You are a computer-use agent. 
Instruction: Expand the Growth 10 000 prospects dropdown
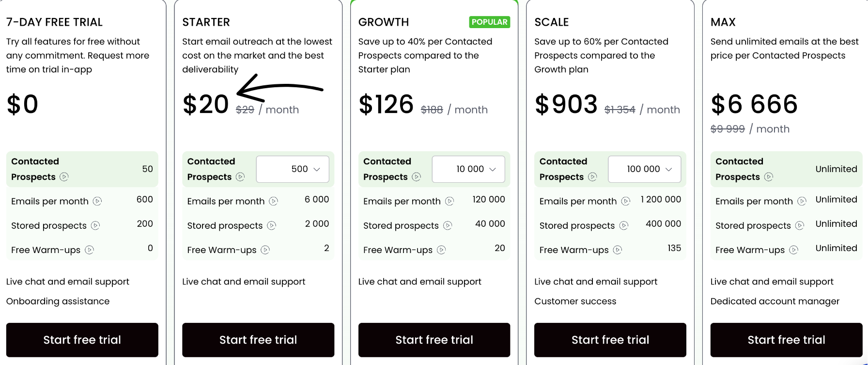pyautogui.click(x=468, y=169)
